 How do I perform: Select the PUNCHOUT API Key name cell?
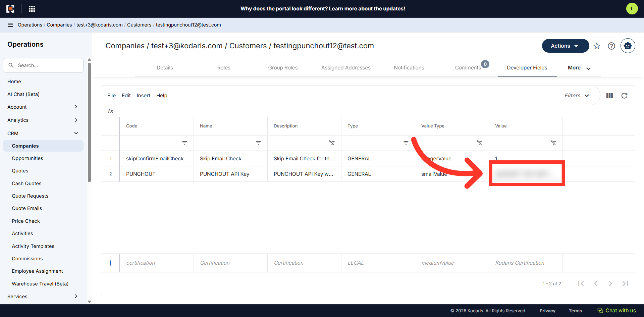click(x=230, y=174)
